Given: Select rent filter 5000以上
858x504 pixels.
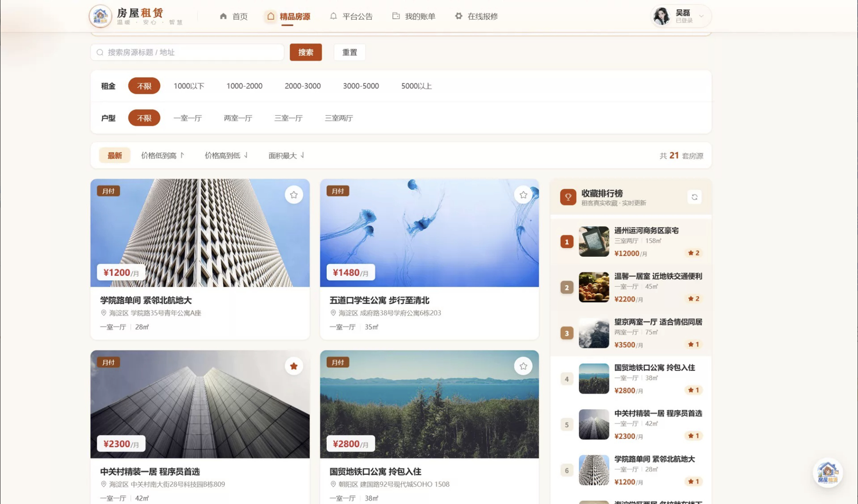Looking at the screenshot, I should 416,86.
